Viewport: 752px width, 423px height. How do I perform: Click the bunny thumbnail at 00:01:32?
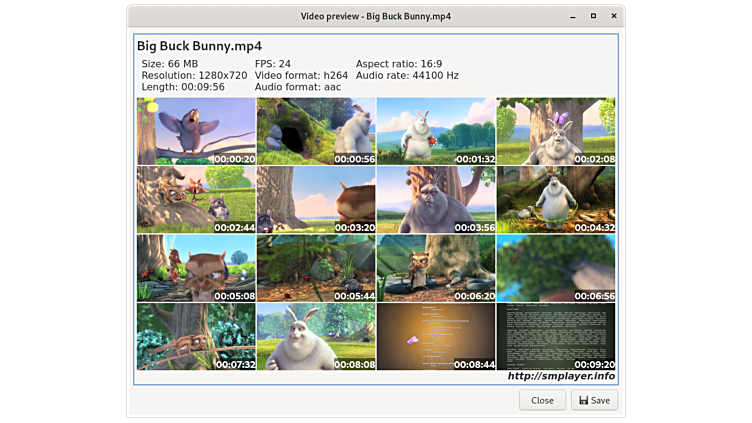tap(436, 131)
